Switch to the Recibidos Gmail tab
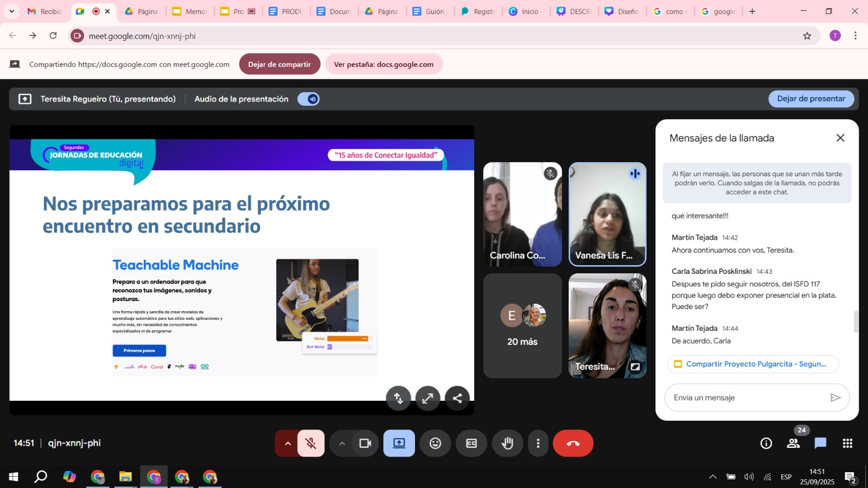The image size is (868, 488). pos(46,11)
